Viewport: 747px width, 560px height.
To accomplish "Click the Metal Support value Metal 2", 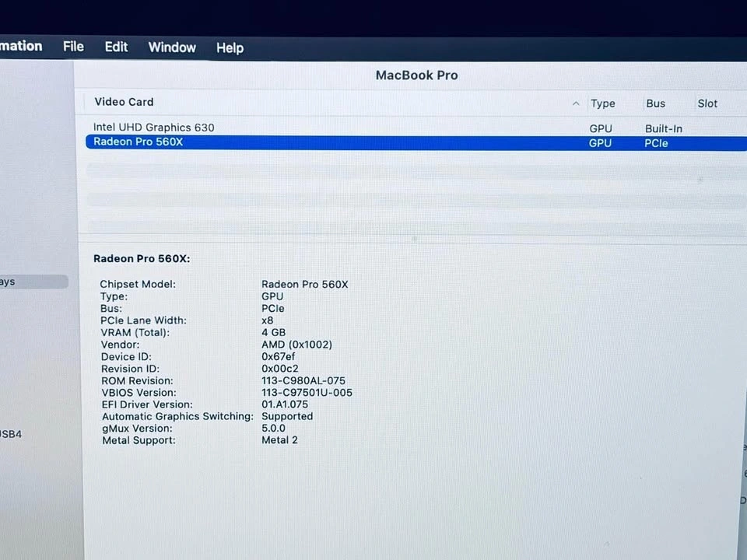I will click(279, 440).
